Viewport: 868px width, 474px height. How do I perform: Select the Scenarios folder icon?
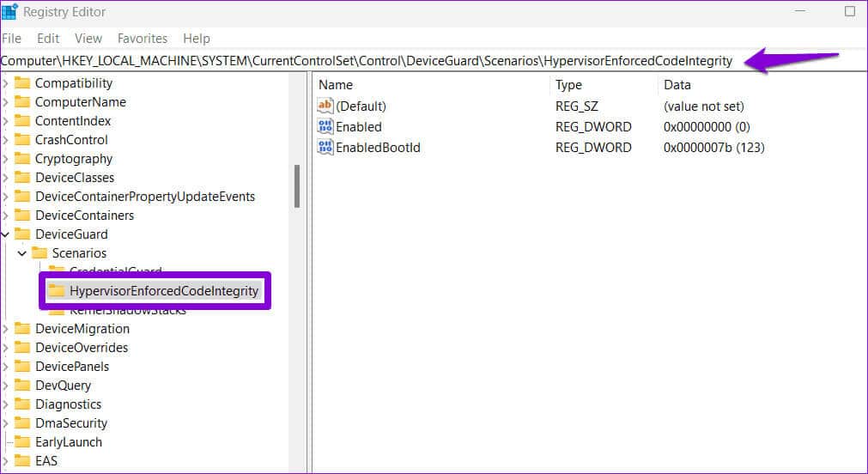point(39,253)
